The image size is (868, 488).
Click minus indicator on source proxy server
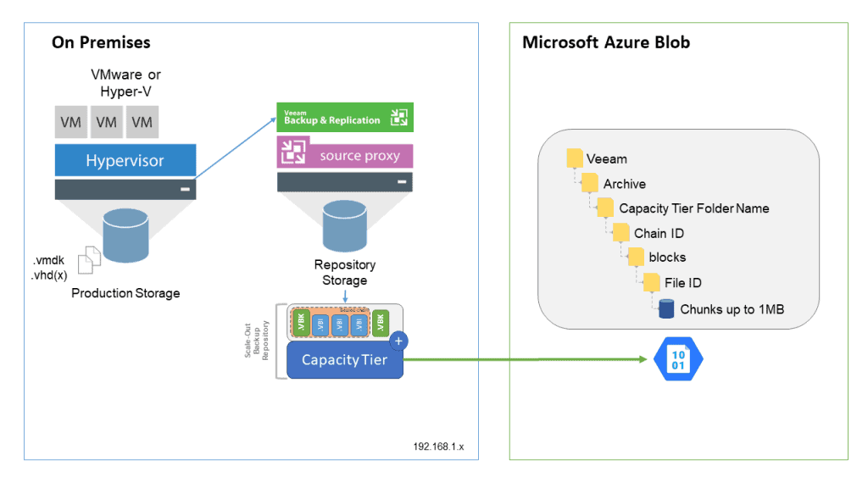pos(400,182)
